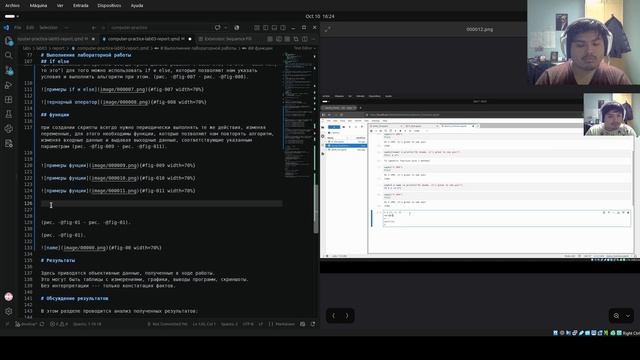The image size is (640, 360).
Task: Open the Ayuda menu of the VM window
Action: coord(137,6)
